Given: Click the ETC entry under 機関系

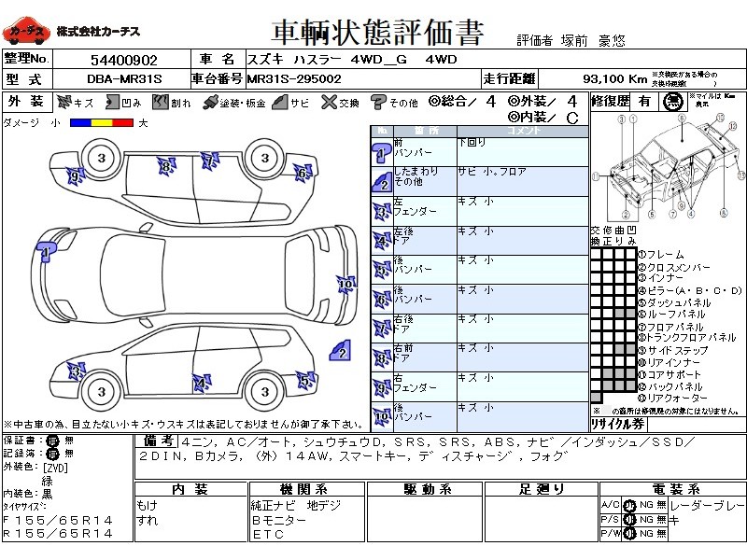Looking at the screenshot, I should [268, 535].
